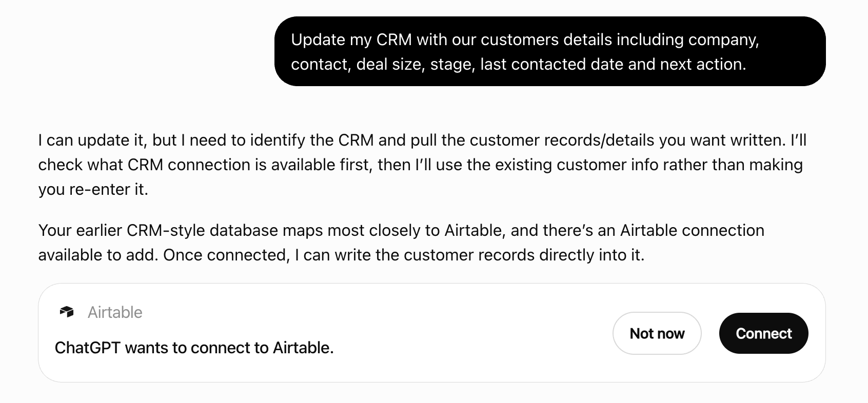Image resolution: width=868 pixels, height=403 pixels.
Task: Click the 'ChatGPT wants to connect to Airtable' text
Action: pos(194,348)
